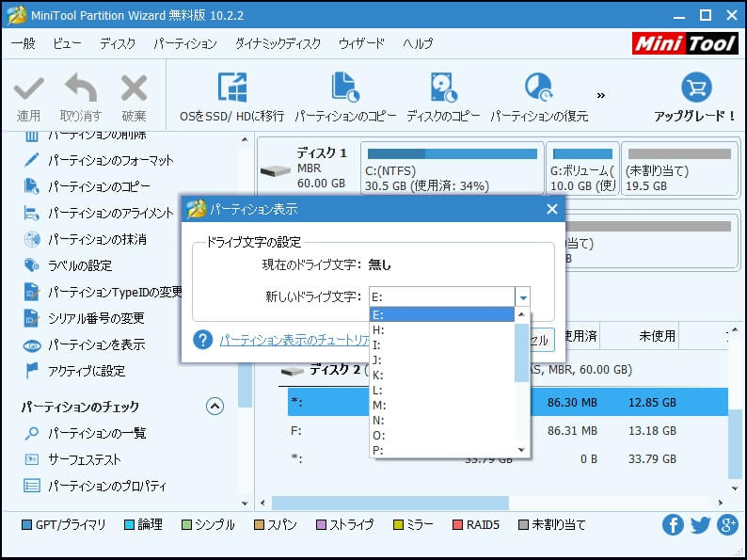This screenshot has width=747, height=560.
Task: Click the MiniTool logo
Action: click(x=685, y=44)
